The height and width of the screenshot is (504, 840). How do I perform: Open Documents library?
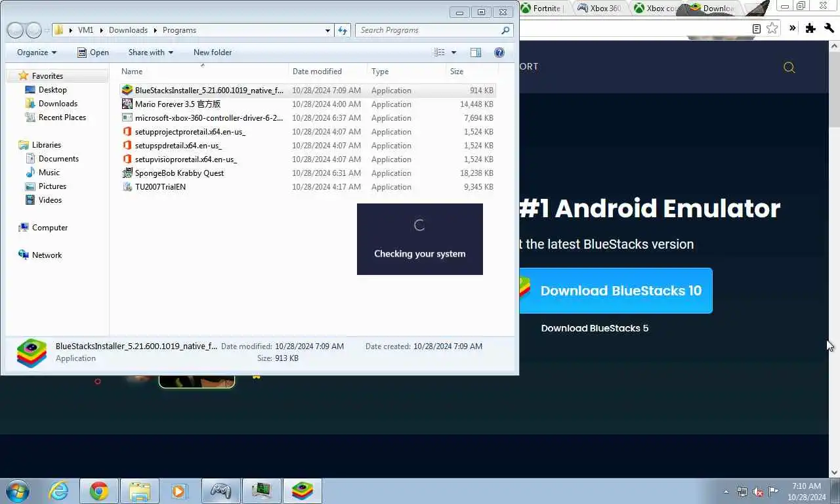(x=58, y=159)
